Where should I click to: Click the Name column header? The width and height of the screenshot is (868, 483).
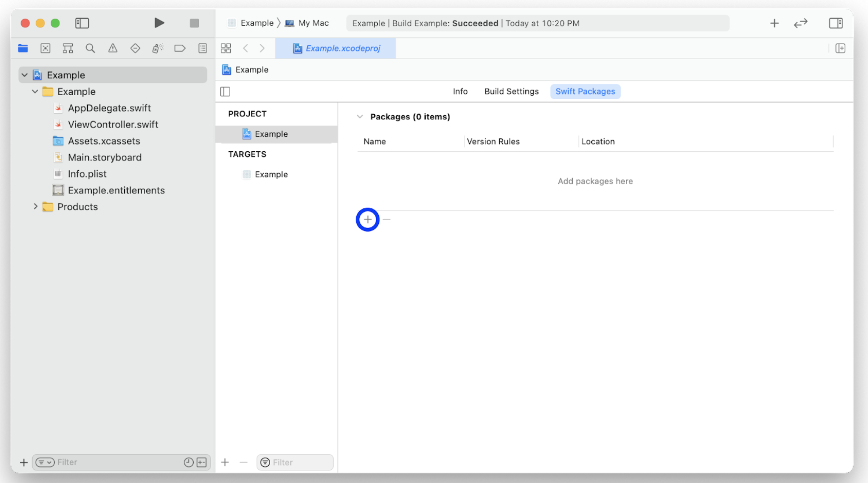375,141
